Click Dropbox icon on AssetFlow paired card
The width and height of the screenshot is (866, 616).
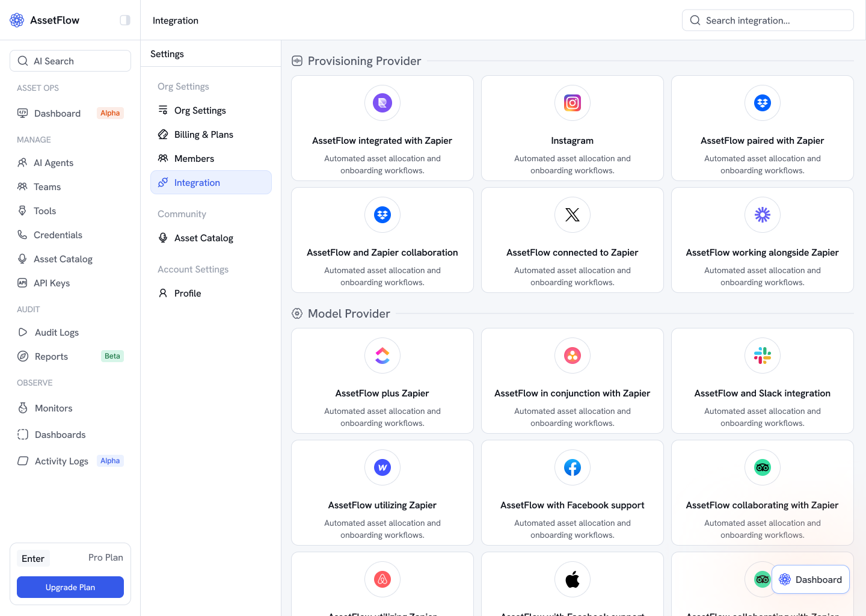pyautogui.click(x=763, y=103)
